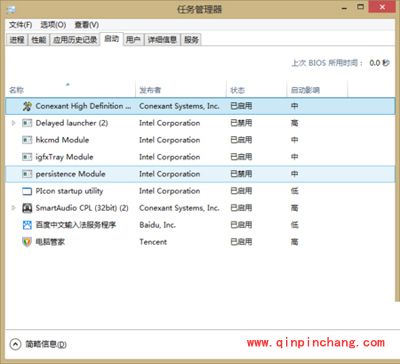The height and width of the screenshot is (364, 400).
Task: Select the 电脑管家 entry
Action: click(50, 242)
